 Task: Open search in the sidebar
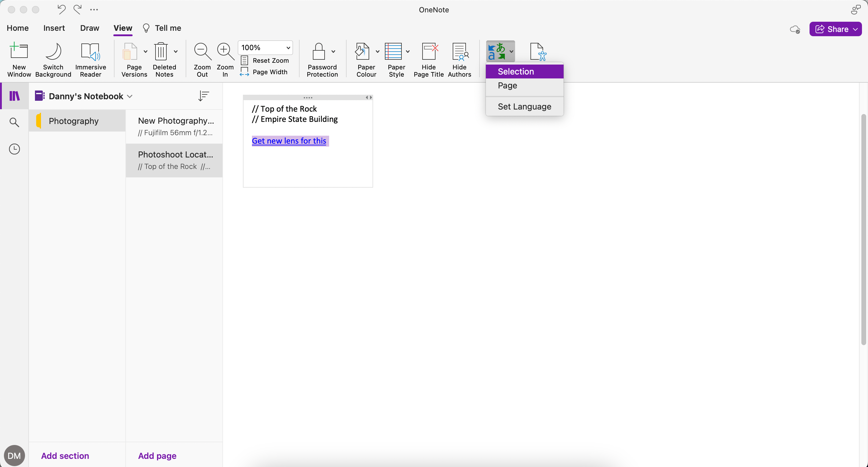click(x=14, y=122)
